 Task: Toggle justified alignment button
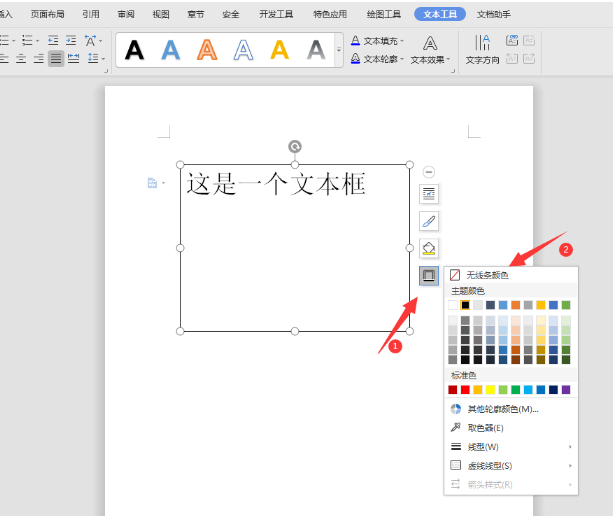[56, 59]
